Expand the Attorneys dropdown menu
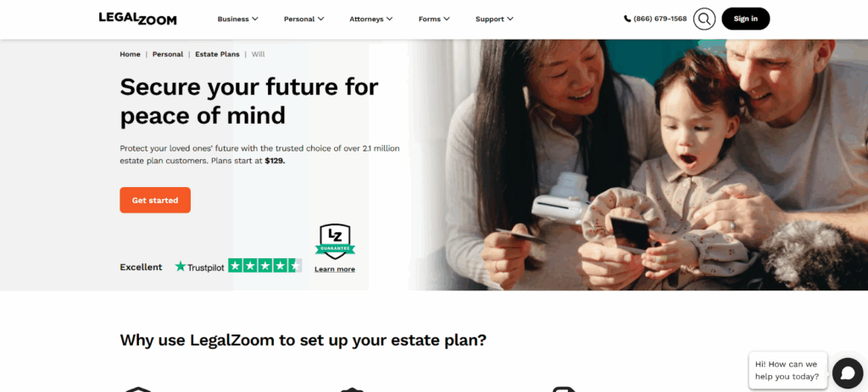The image size is (868, 392). [x=371, y=19]
